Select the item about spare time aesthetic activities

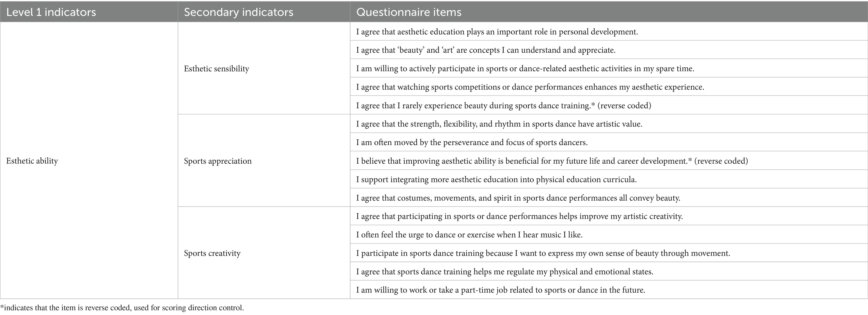click(609, 68)
